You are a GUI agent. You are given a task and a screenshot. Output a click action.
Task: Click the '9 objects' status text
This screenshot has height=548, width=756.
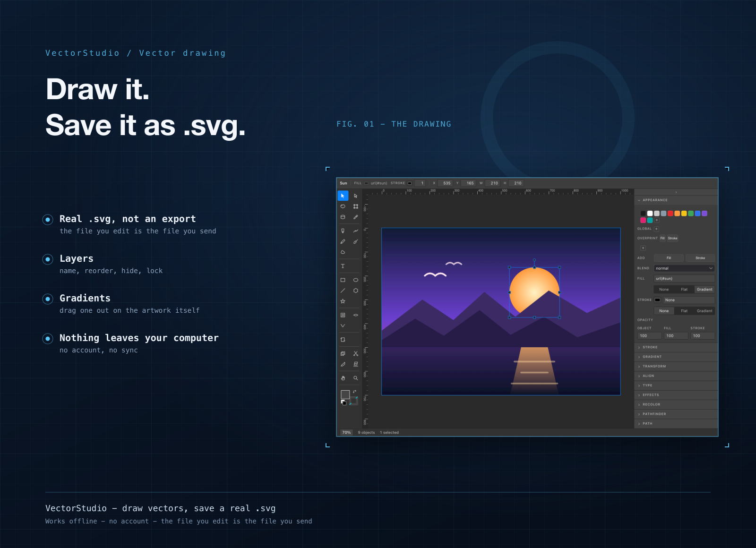(366, 433)
